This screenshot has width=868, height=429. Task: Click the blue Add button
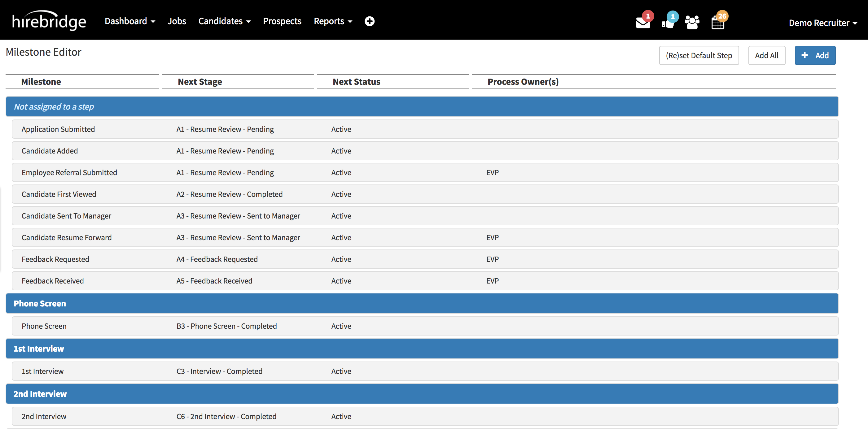coord(815,55)
